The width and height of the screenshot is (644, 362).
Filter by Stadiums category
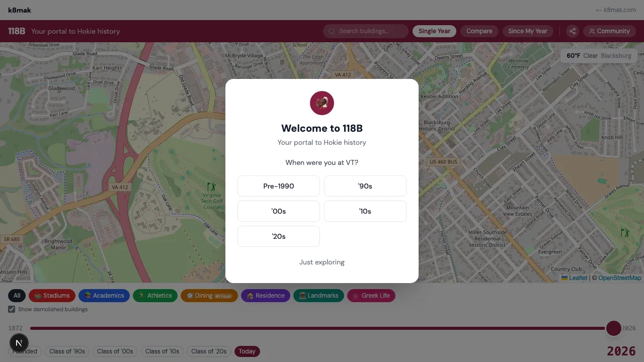pos(52,296)
